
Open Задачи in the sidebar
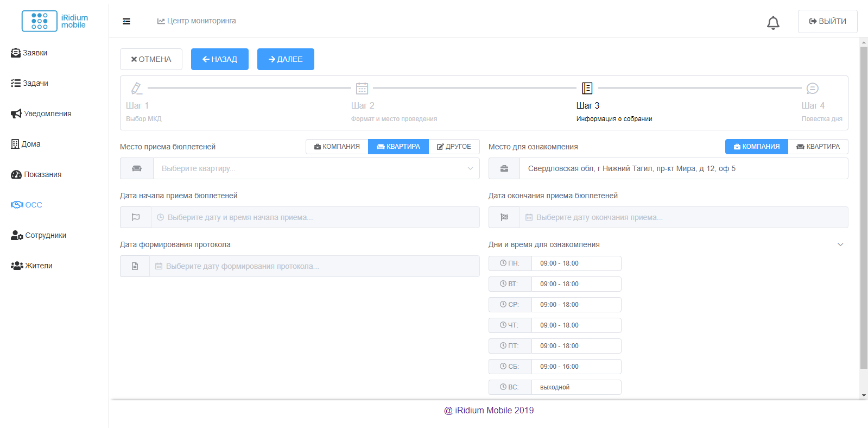[30, 83]
